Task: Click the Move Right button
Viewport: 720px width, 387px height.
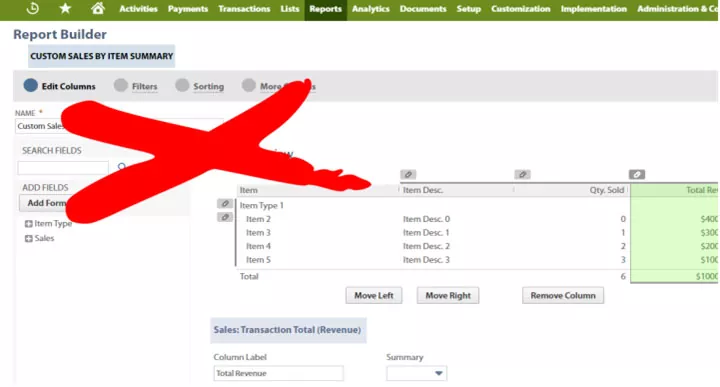Action: click(448, 296)
